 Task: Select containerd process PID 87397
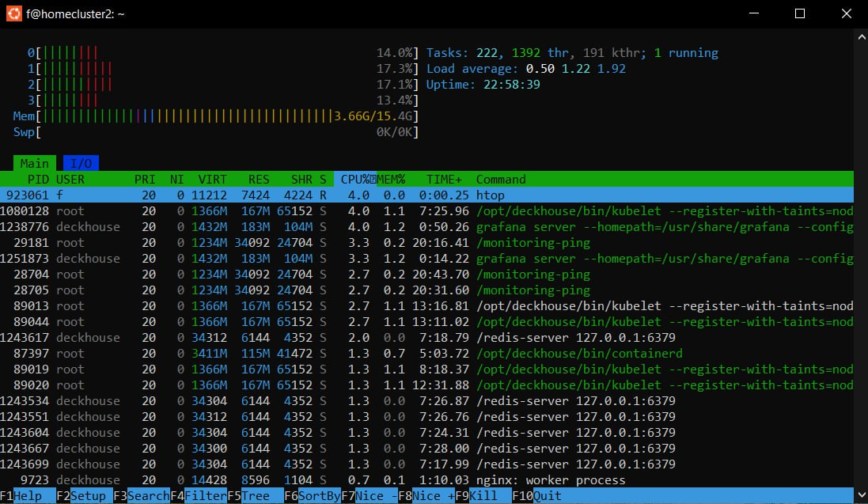[x=426, y=354]
